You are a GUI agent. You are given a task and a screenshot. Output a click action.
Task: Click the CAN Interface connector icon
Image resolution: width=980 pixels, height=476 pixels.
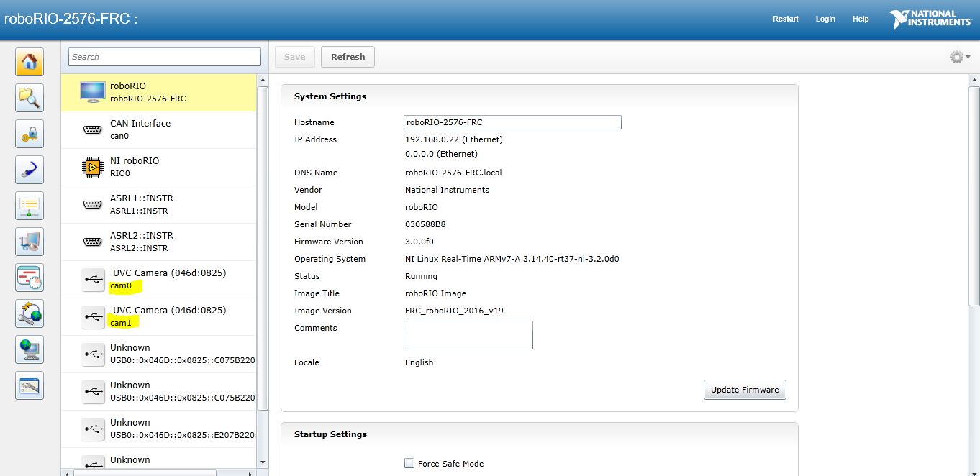tap(92, 129)
